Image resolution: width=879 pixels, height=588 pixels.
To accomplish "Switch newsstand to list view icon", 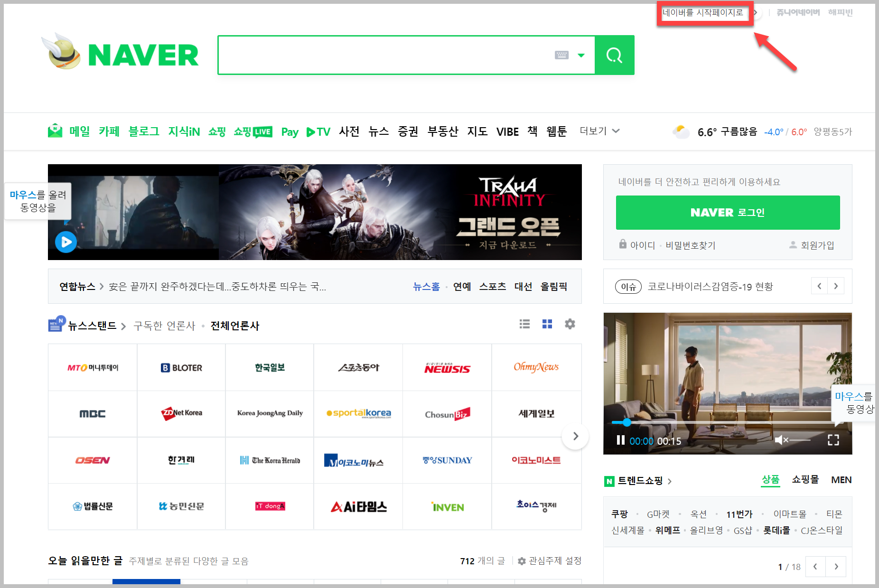I will click(x=524, y=324).
